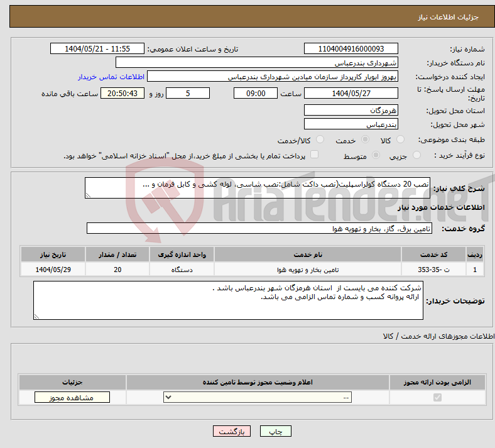Click the delivery city field بندرعباس
This screenshot has height=448, width=495.
pos(351,124)
